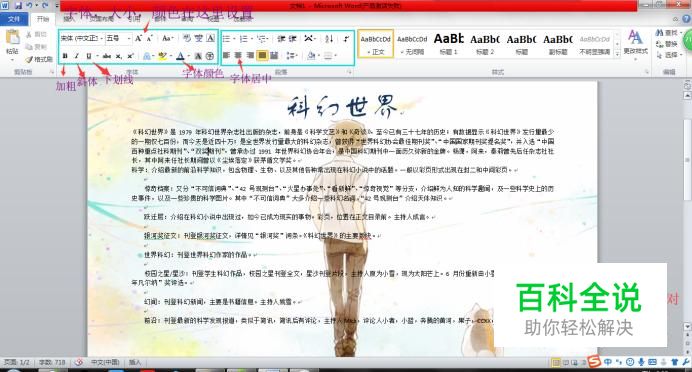The image size is (692, 372).
Task: Click the paragraph Shading paint bucket button
Action: 311,56
